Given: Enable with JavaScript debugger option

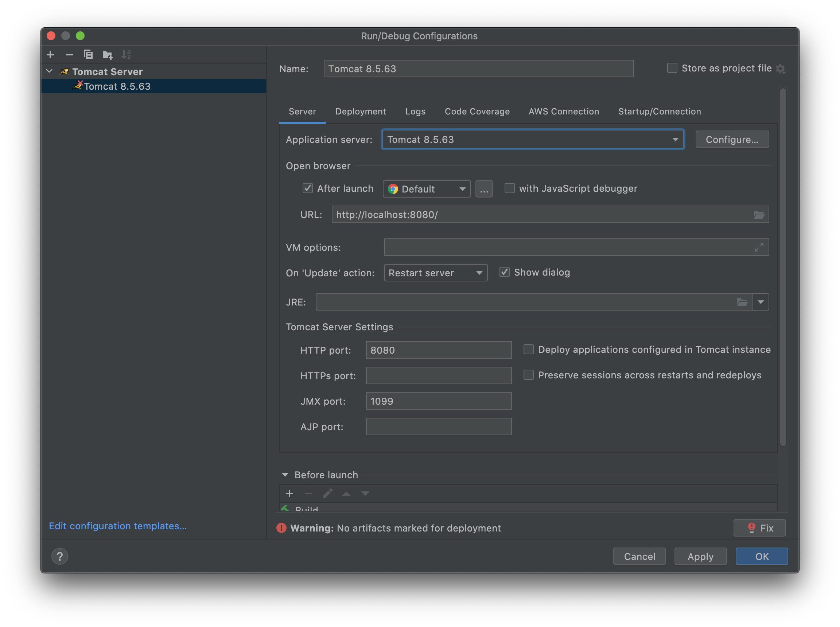Looking at the screenshot, I should tap(509, 188).
